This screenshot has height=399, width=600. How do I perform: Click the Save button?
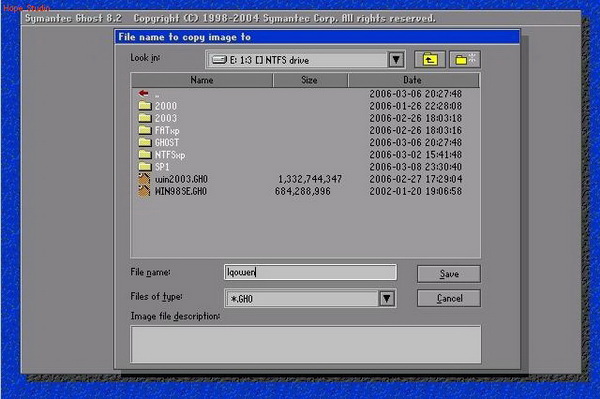(x=448, y=274)
